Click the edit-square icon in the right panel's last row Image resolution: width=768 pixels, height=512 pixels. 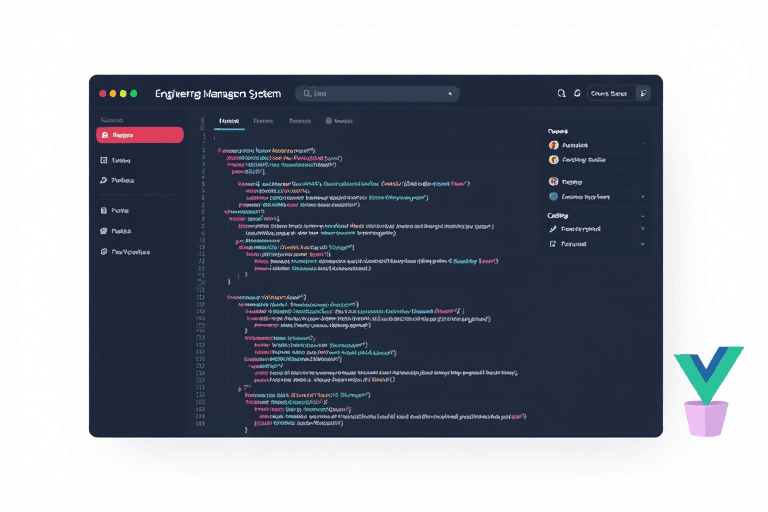553,243
